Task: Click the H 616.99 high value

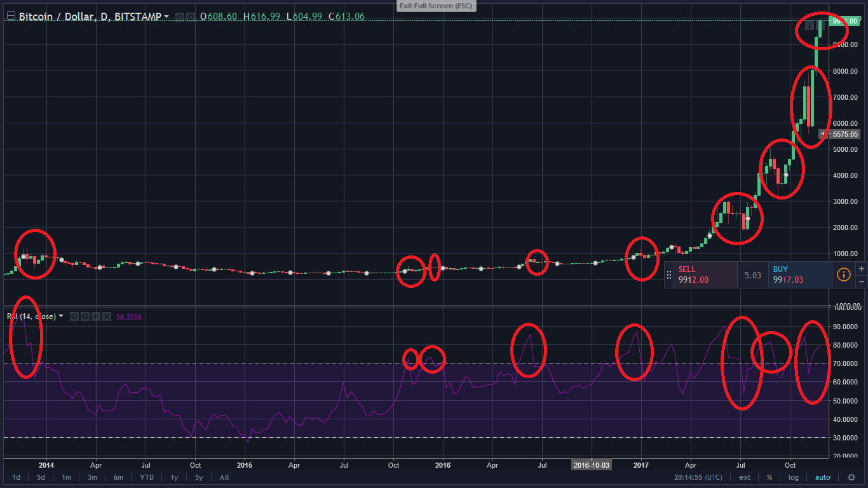Action: coord(262,17)
